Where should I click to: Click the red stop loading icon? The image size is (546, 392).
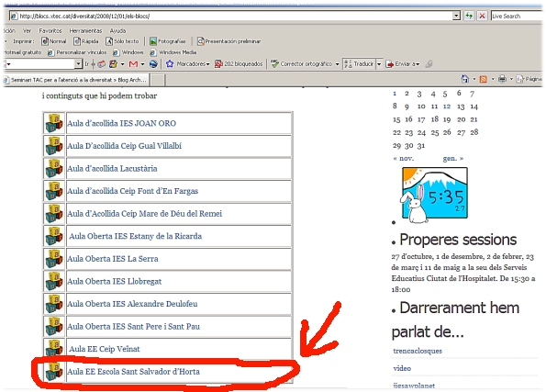click(482, 16)
